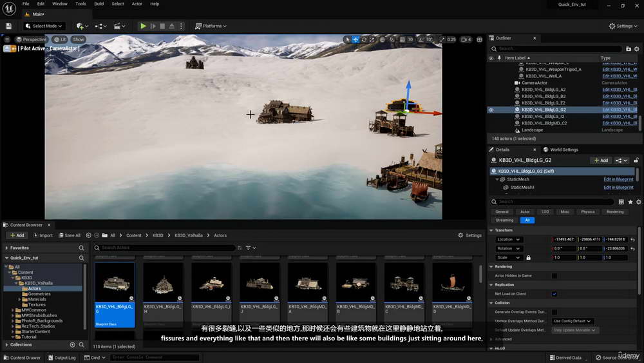Image resolution: width=644 pixels, height=363 pixels.
Task: Open the Rotation type dropdown
Action: click(509, 248)
